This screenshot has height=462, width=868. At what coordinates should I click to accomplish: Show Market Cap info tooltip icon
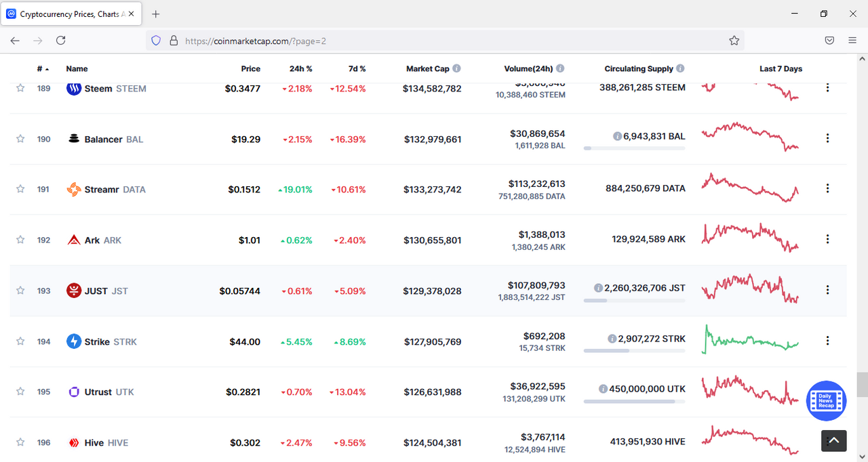(456, 68)
